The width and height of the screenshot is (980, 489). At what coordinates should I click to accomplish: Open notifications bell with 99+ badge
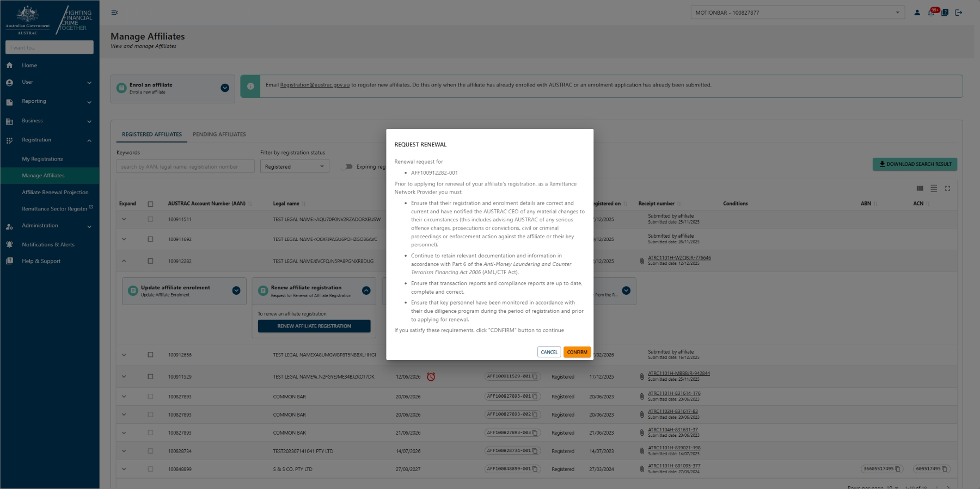coord(931,13)
